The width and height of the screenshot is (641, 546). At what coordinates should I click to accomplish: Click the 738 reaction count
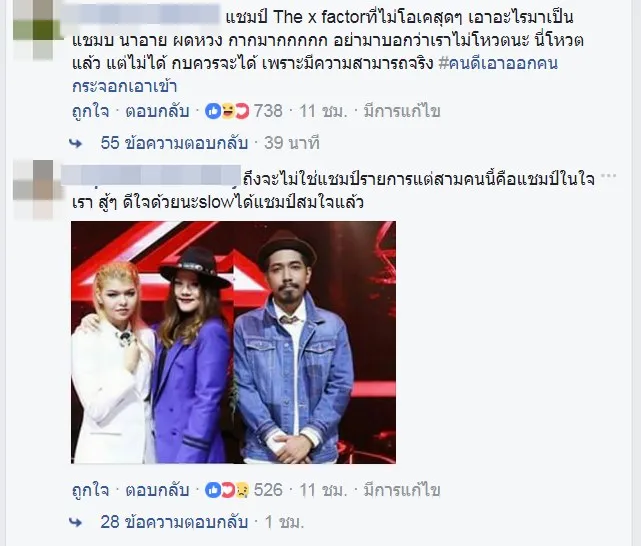click(x=268, y=111)
